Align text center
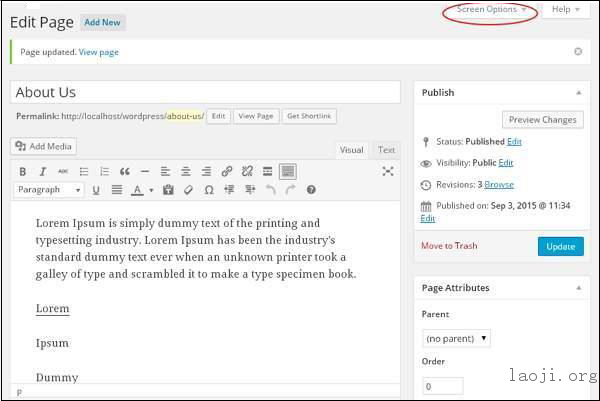The height and width of the screenshot is (401, 600). [x=186, y=171]
